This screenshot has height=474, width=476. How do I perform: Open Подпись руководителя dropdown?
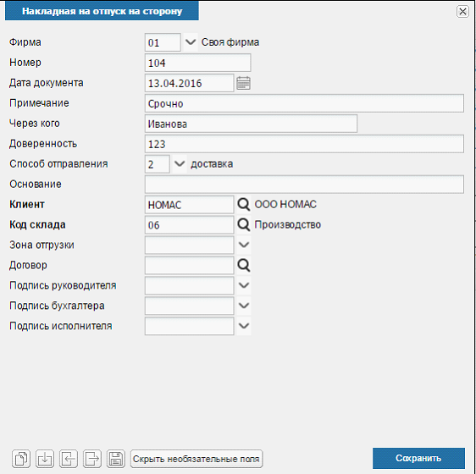[x=244, y=285]
